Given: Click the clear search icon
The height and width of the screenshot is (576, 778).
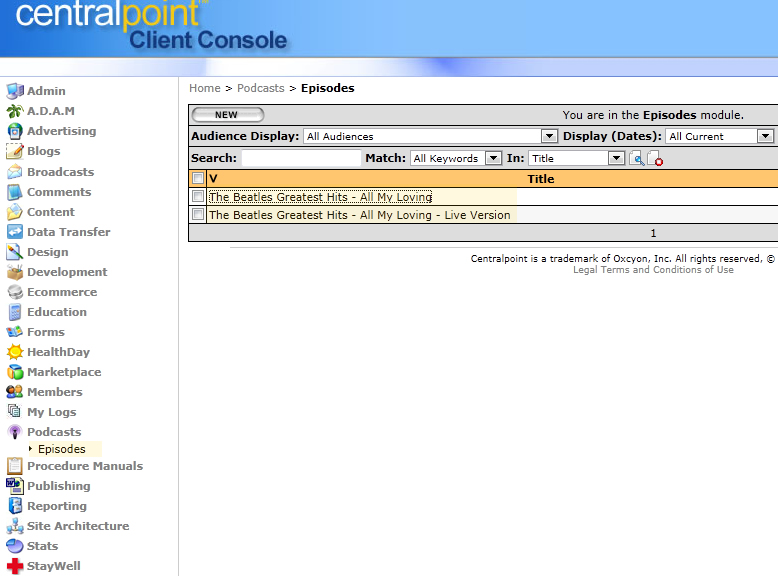Looking at the screenshot, I should tap(655, 158).
